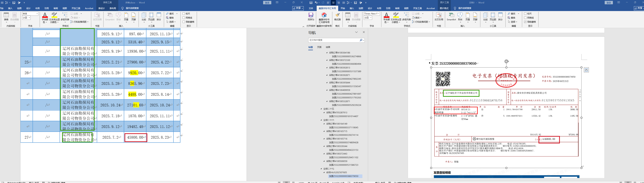Close the 导航 navigation pane
The image size is (644, 183).
pos(364,32)
